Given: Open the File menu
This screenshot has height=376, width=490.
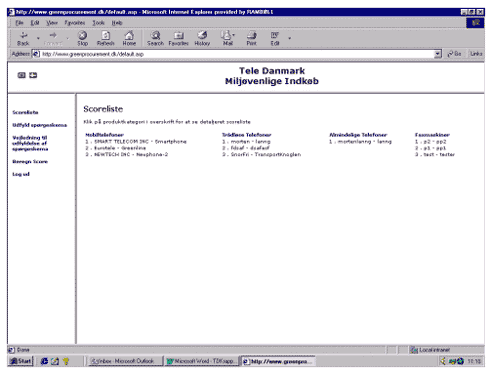Looking at the screenshot, I should pos(19,23).
